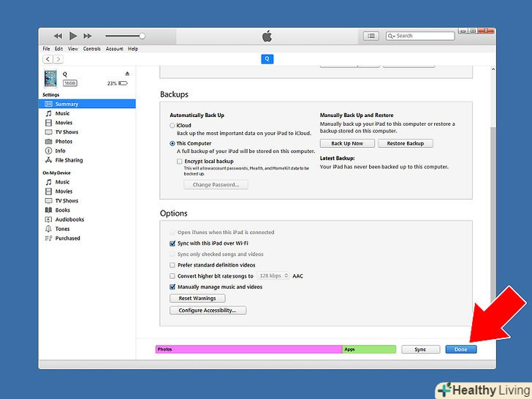Click the Search field

[x=420, y=36]
